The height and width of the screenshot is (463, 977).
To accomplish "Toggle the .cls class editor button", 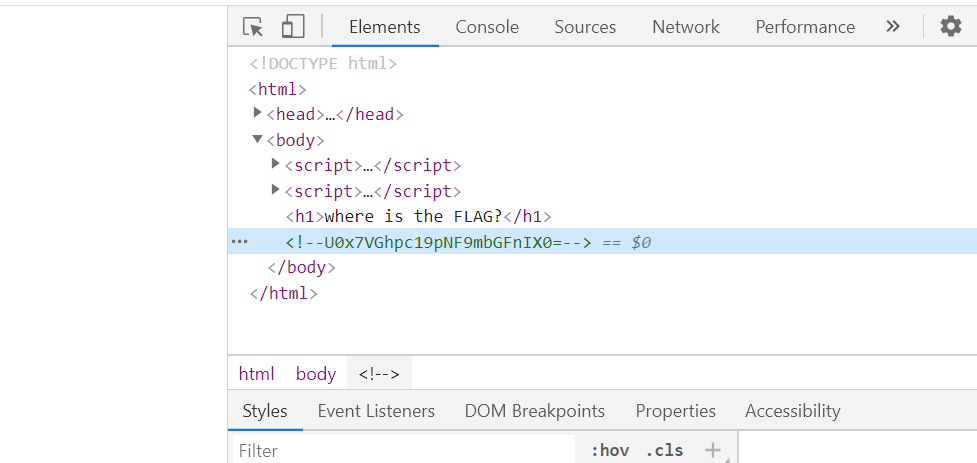I will [664, 451].
